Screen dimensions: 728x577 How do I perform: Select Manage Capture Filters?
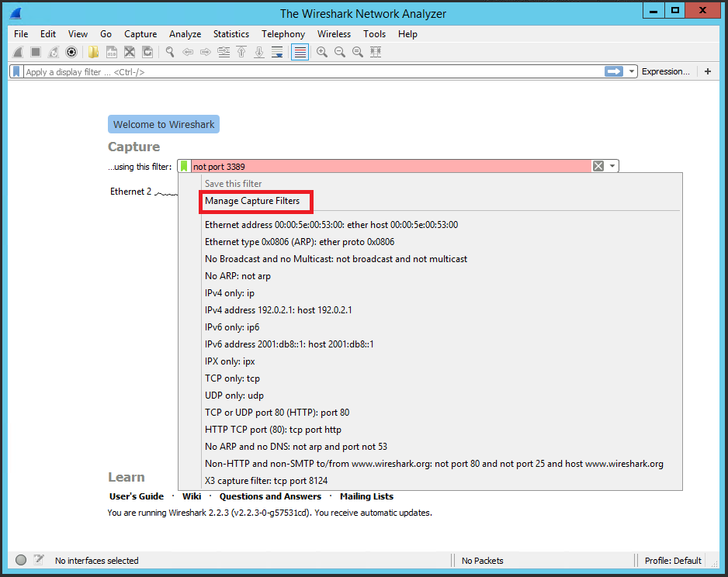(x=252, y=201)
